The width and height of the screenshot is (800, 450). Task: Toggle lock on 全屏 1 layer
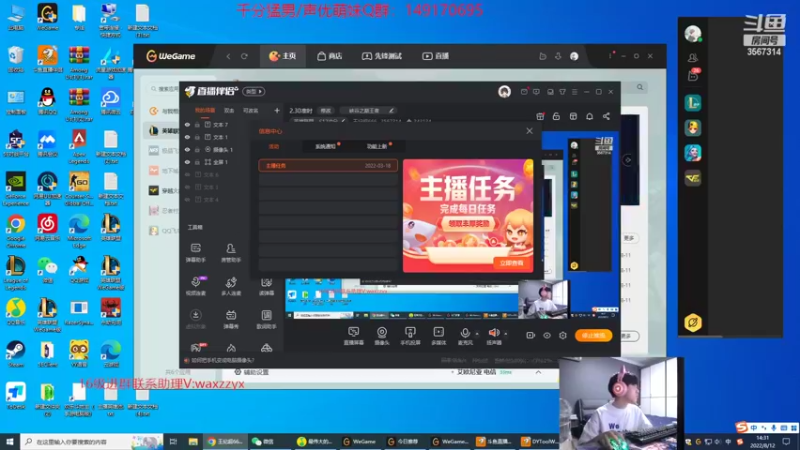(197, 162)
